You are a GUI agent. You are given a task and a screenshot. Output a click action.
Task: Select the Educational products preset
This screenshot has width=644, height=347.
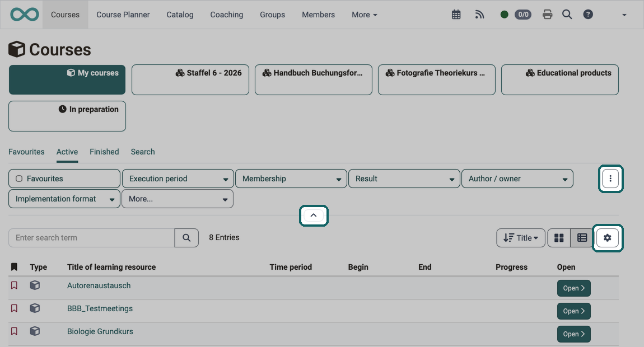pos(560,79)
